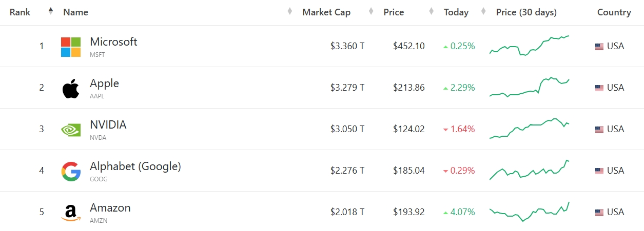Image resolution: width=644 pixels, height=231 pixels.
Task: Click the Google G logo icon
Action: click(71, 171)
